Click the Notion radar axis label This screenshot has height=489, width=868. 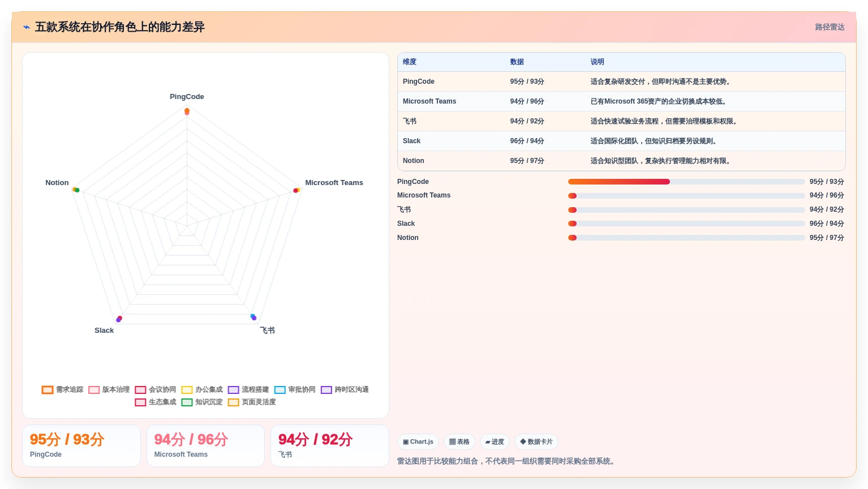(57, 183)
